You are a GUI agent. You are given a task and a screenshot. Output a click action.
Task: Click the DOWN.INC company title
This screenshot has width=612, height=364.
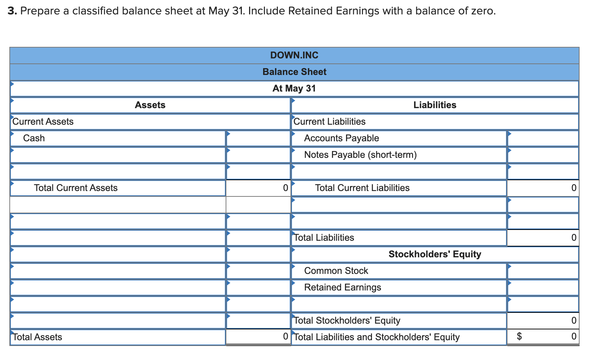coord(294,55)
